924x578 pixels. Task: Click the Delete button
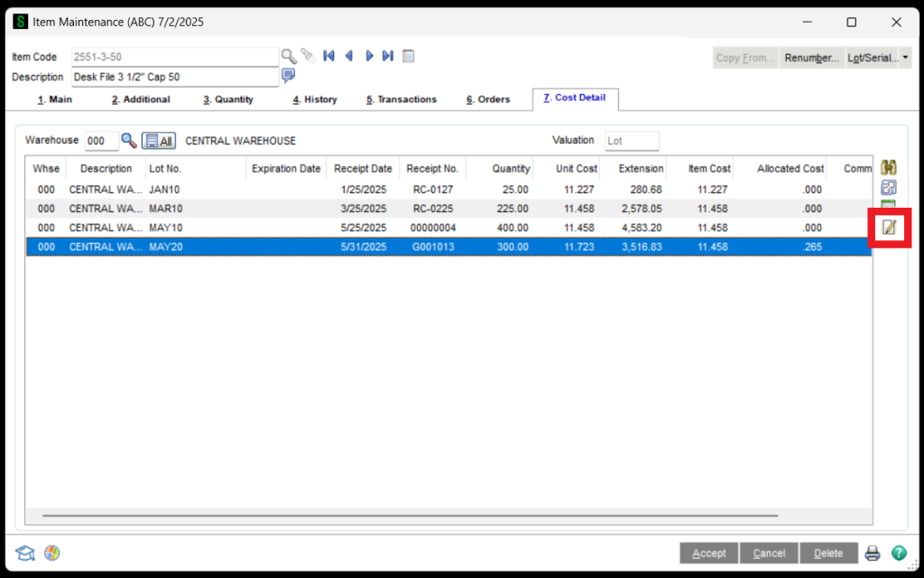click(828, 553)
